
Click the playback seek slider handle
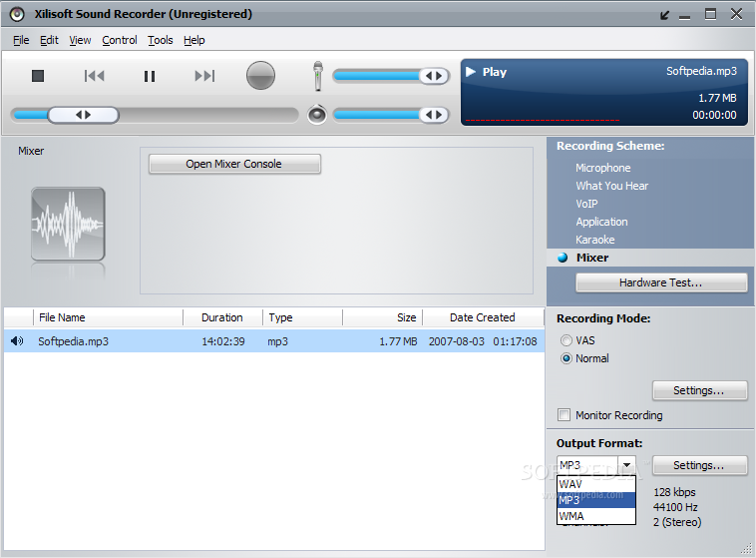(84, 115)
